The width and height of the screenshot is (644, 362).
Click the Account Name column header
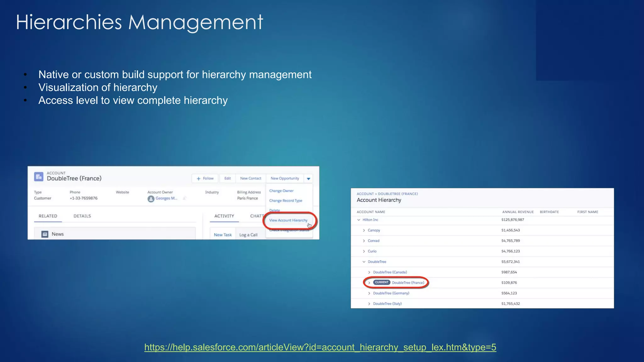coord(371,212)
